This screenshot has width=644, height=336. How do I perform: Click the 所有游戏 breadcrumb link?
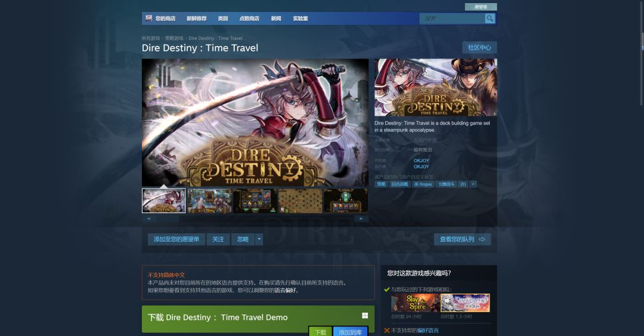(151, 38)
